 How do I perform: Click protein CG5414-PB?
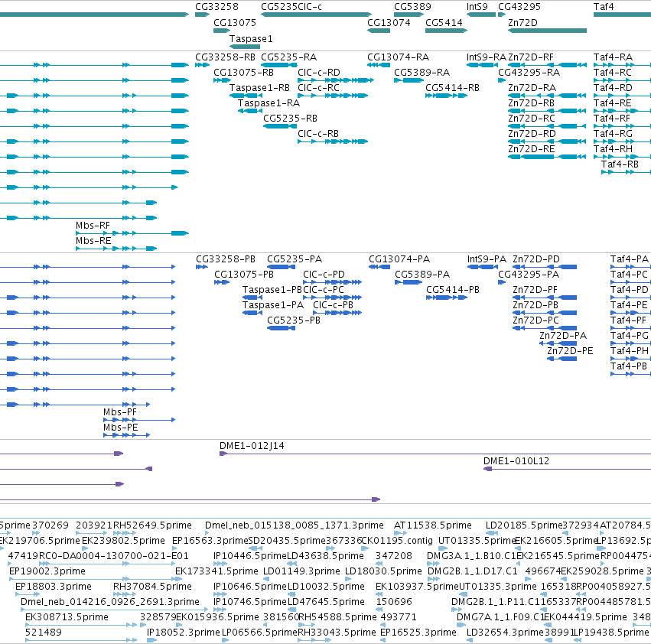pos(447,298)
